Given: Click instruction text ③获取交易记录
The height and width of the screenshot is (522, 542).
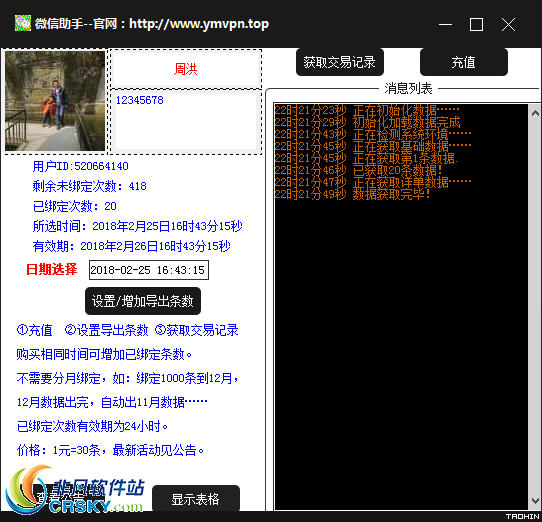Looking at the screenshot, I should click(x=196, y=330).
